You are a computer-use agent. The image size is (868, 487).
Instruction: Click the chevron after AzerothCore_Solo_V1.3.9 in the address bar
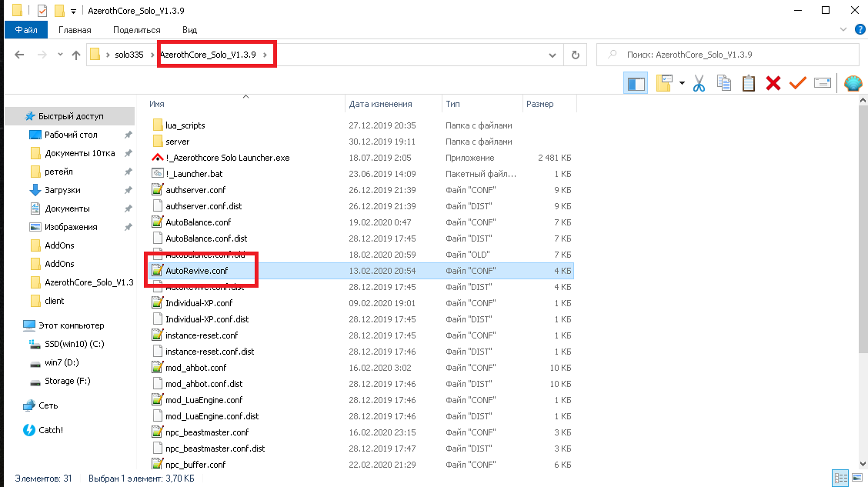click(265, 55)
